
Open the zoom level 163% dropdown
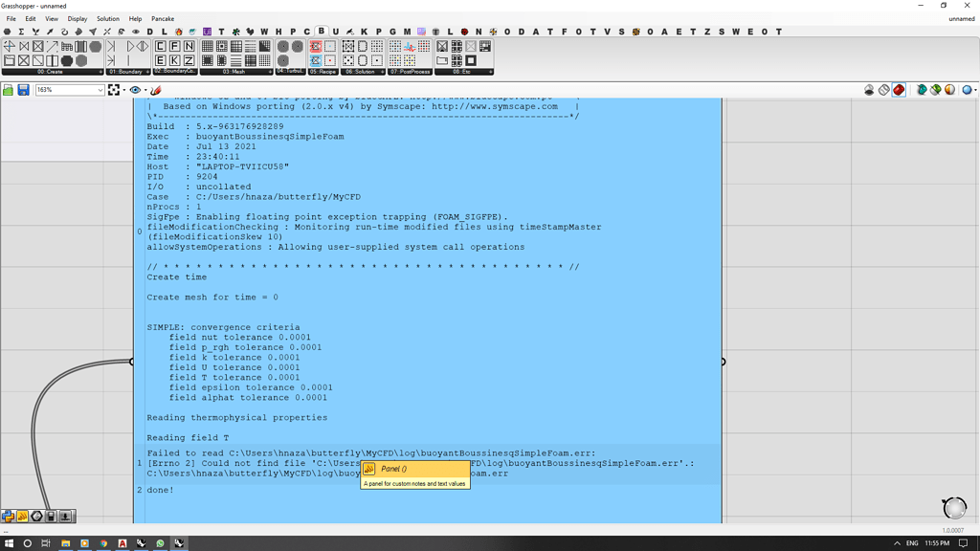click(100, 90)
